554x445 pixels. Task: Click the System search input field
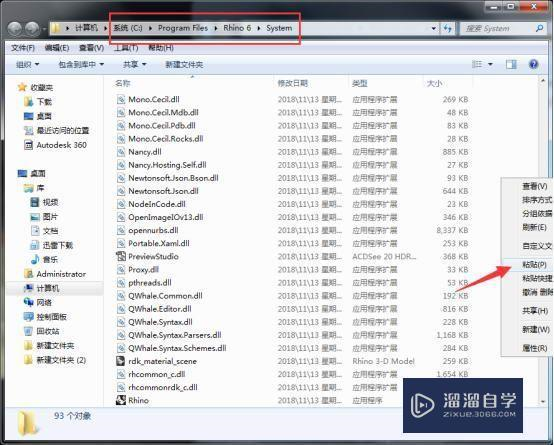point(497,28)
